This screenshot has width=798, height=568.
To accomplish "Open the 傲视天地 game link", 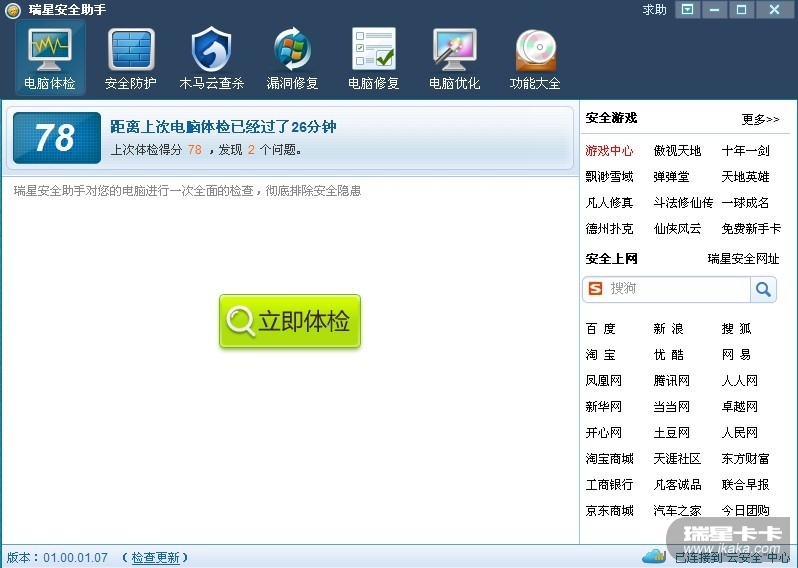I will tap(677, 151).
